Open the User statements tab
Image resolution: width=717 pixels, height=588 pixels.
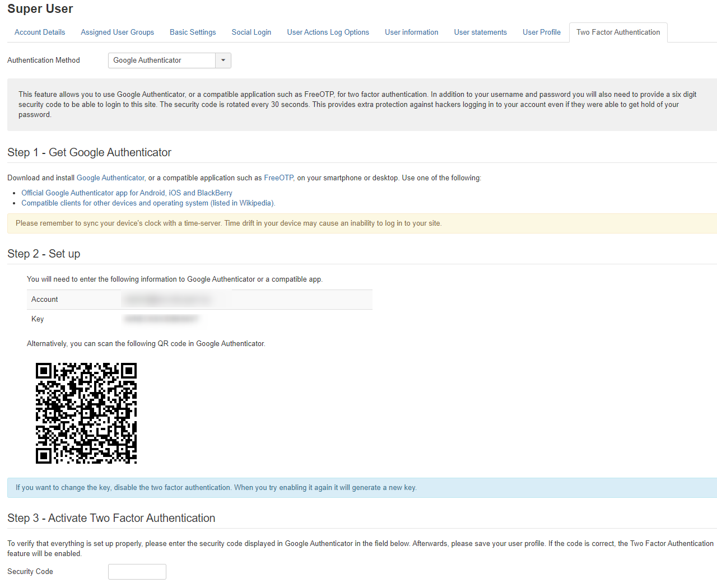coord(480,32)
